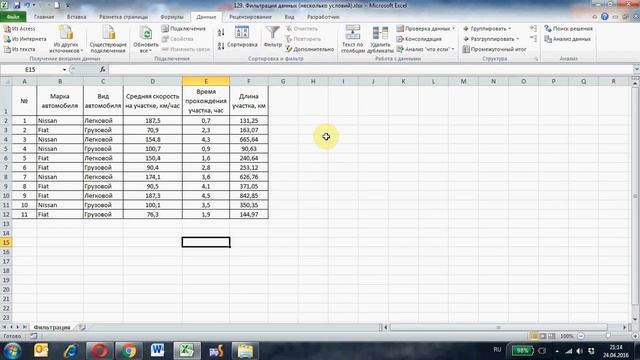The image size is (640, 360).
Task: Switch to the Разработчик tab
Action: (x=323, y=17)
